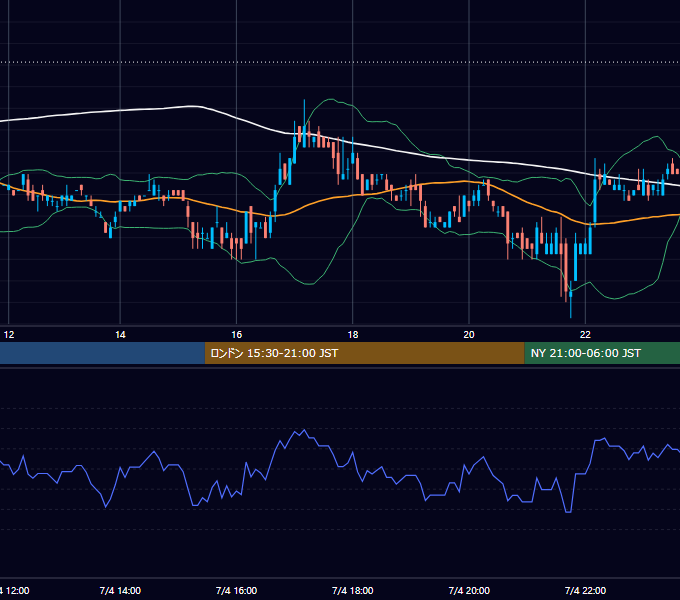Click the hour label 14 on price chart axis

(x=120, y=335)
